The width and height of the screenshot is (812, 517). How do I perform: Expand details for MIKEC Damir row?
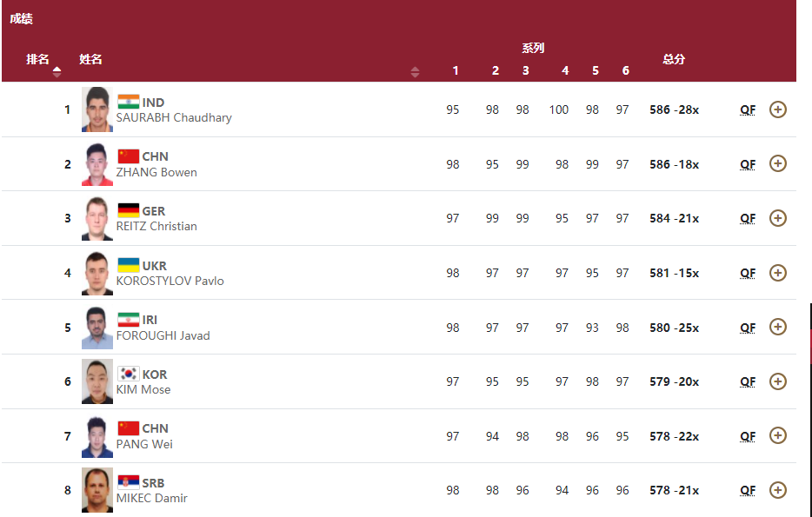(778, 490)
